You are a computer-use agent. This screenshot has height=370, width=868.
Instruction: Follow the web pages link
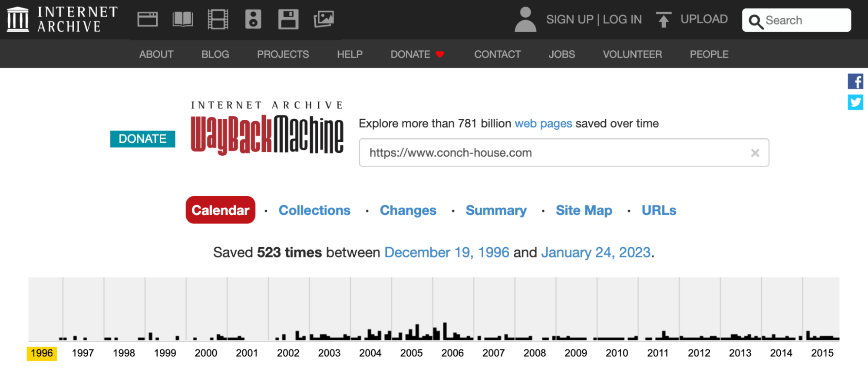pos(543,124)
